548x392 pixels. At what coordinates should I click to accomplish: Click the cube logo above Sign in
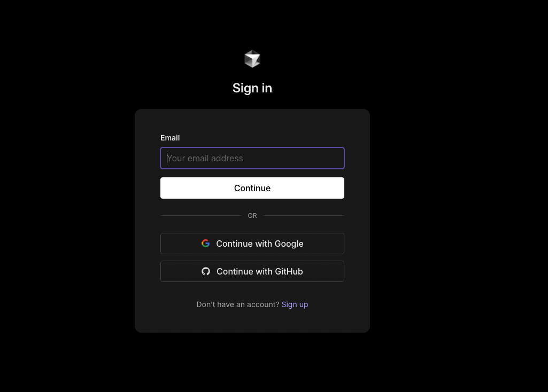point(252,59)
